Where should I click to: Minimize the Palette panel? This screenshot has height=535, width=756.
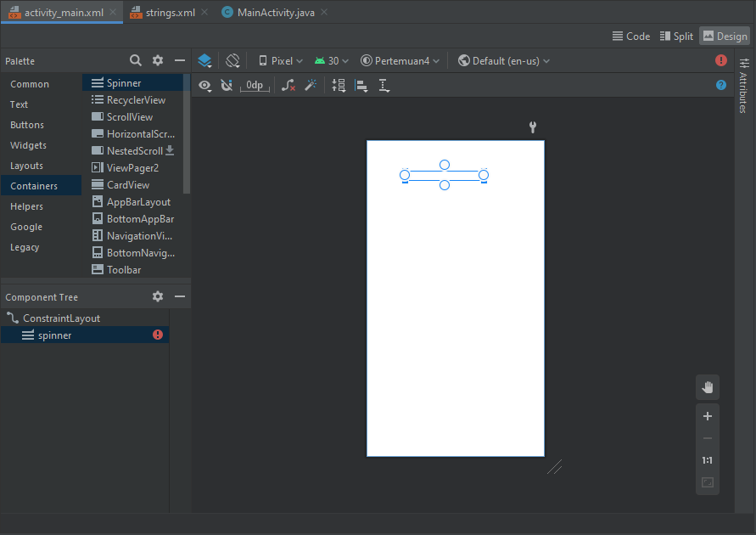click(180, 60)
